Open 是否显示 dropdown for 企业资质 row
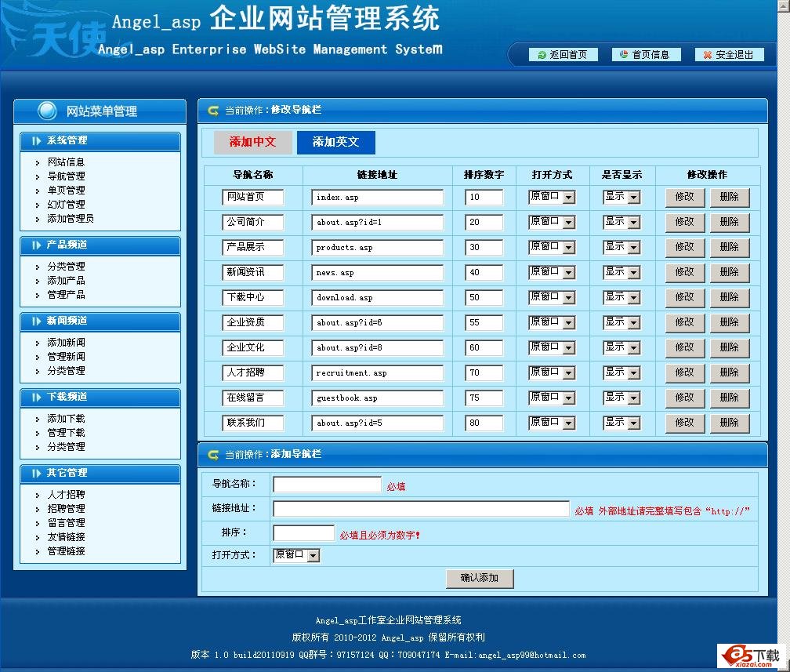The width and height of the screenshot is (790, 672). coord(621,322)
